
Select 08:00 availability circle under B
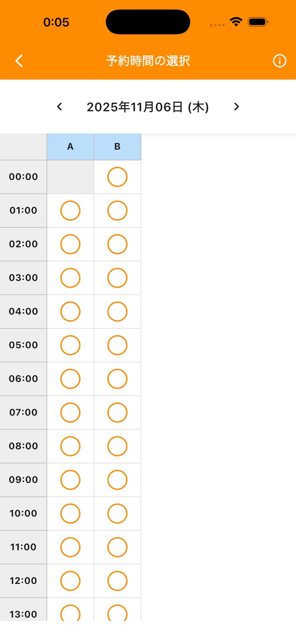click(x=117, y=446)
